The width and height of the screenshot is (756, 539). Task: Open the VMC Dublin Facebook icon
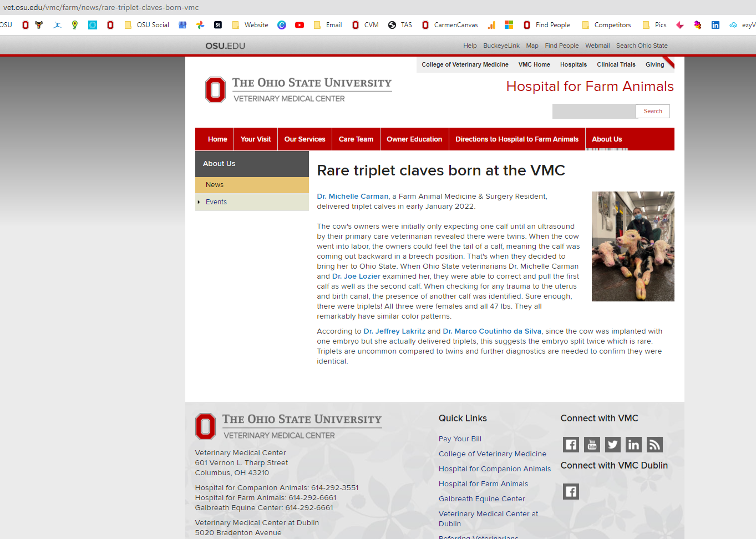click(571, 492)
